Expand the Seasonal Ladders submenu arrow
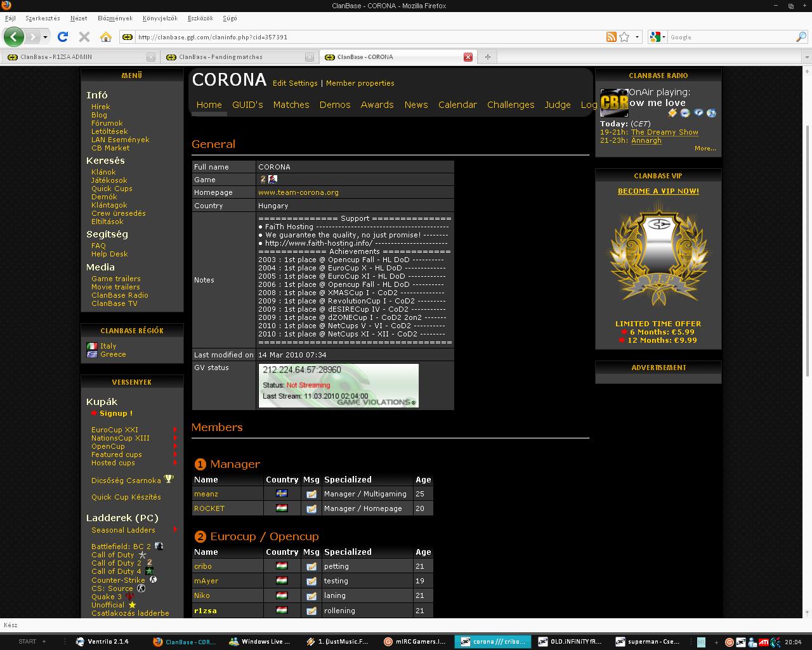The image size is (812, 650). coord(175,530)
